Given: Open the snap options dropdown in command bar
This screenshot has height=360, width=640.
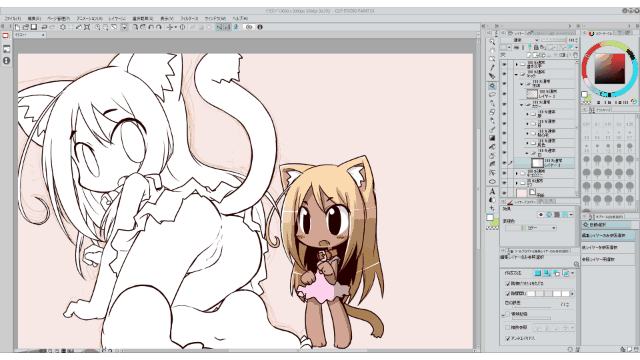Looking at the screenshot, I should coord(176,27).
